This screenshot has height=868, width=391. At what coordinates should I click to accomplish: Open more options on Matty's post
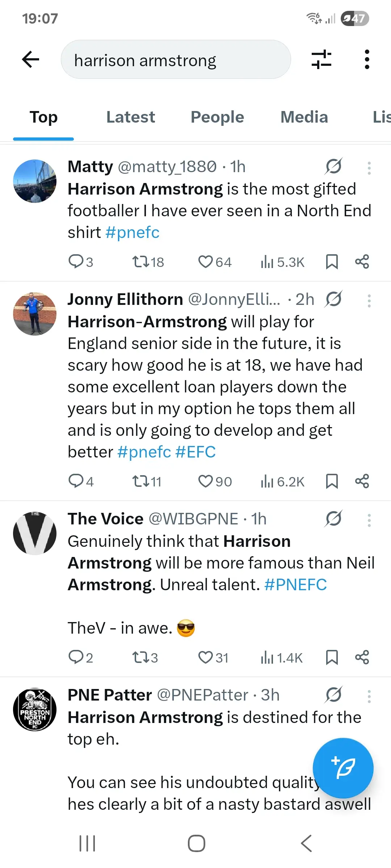pyautogui.click(x=369, y=168)
